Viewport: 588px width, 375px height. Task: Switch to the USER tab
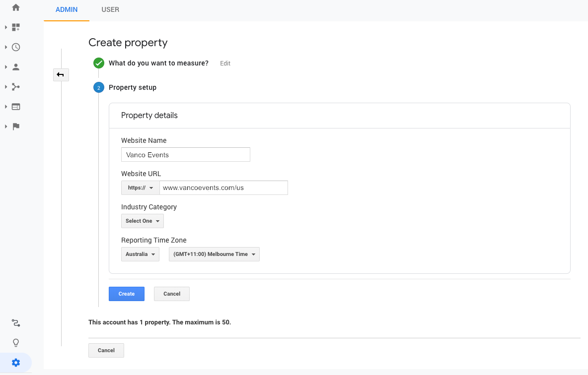click(110, 9)
